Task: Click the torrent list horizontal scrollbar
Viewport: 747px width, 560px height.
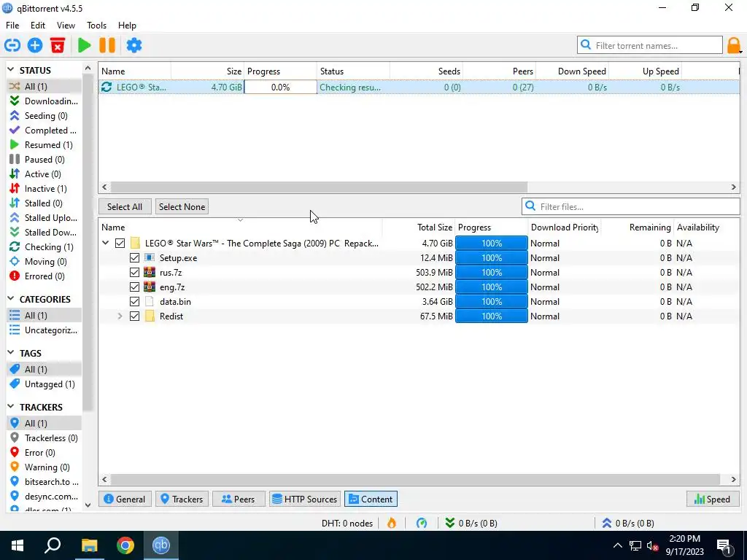Action: 319,187
